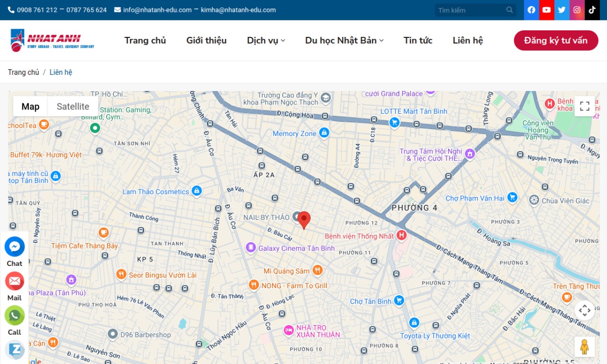Open the Mail contact icon
Image resolution: width=607 pixels, height=364 pixels.
click(x=15, y=281)
